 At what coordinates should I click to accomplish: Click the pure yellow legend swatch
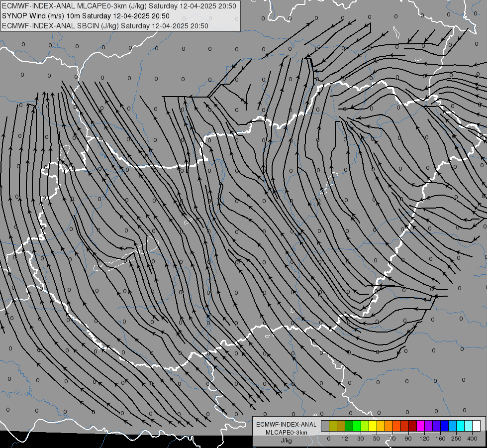[373, 426]
